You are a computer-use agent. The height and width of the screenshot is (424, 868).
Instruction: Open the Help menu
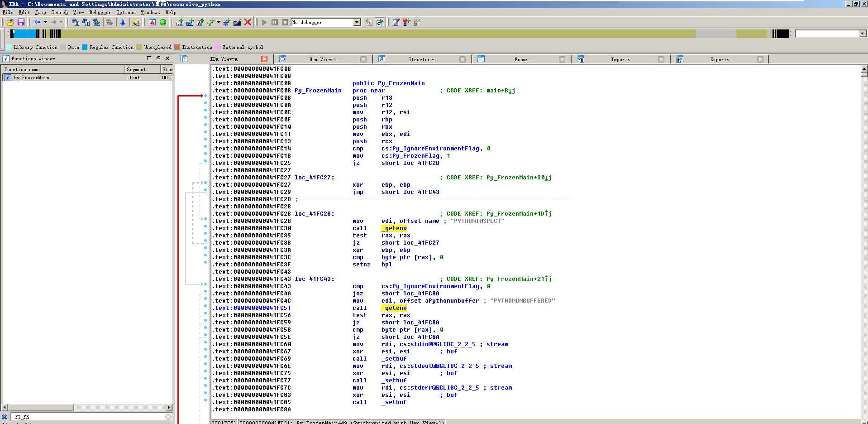171,12
